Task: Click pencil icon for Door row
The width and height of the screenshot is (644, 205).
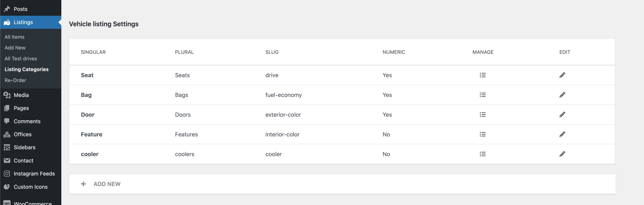Action: (x=562, y=115)
